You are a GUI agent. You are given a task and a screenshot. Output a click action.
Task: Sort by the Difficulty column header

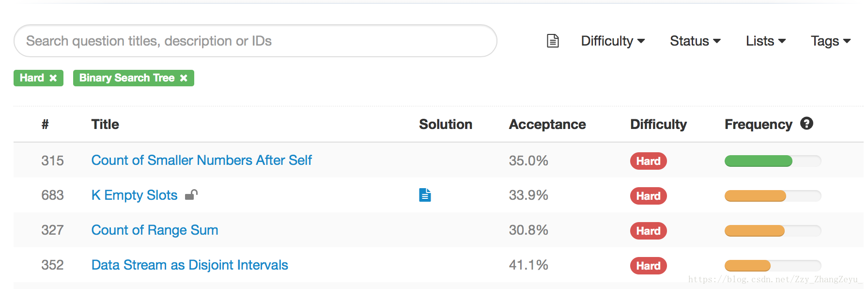[658, 125]
